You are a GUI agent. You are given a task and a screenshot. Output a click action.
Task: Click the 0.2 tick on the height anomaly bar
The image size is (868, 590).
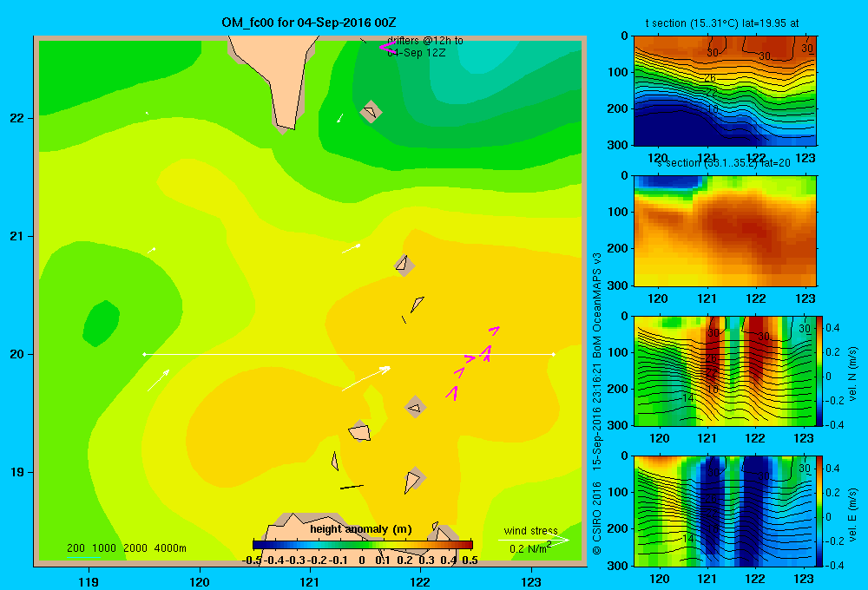pos(405,560)
